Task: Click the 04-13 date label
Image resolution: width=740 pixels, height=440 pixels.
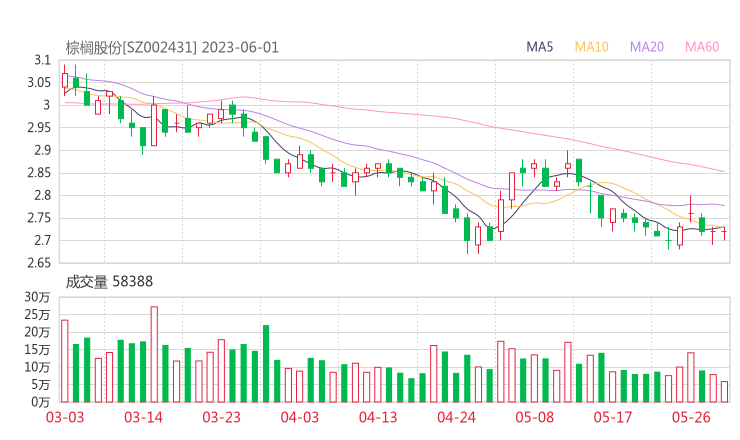Action: pyautogui.click(x=378, y=417)
